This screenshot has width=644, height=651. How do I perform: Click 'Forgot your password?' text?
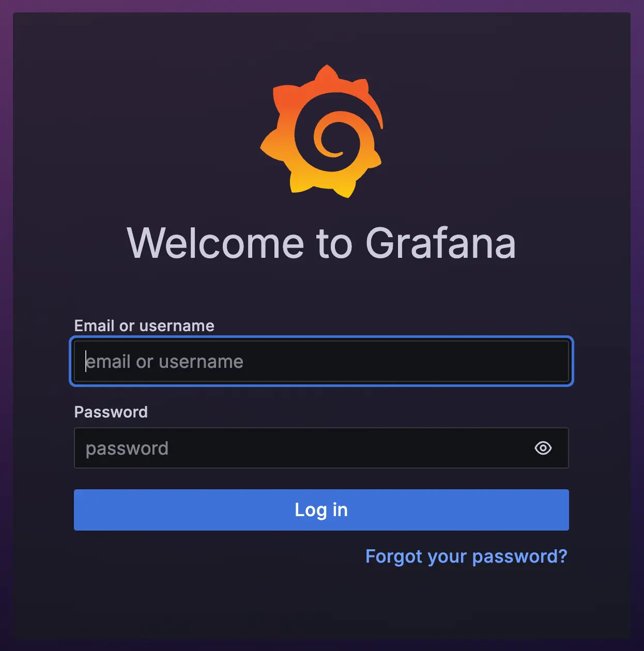[466, 556]
